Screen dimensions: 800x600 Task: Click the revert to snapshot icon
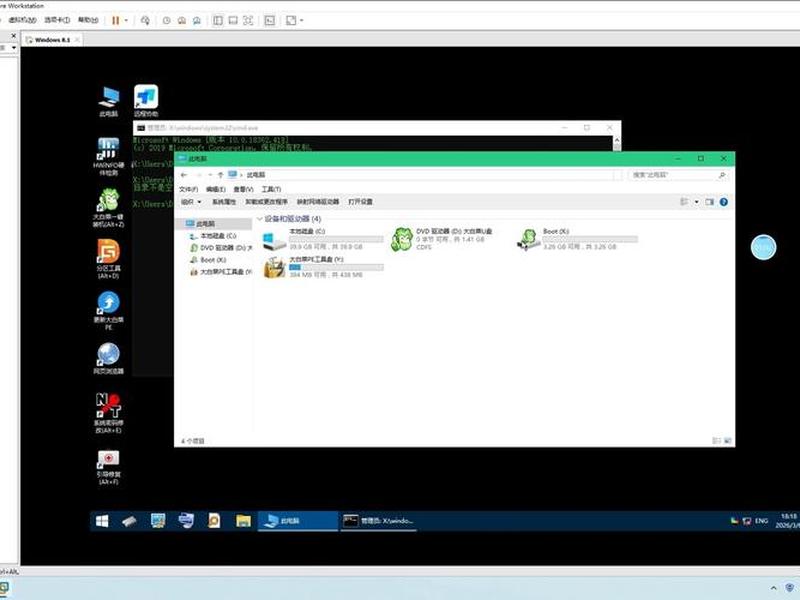click(182, 20)
